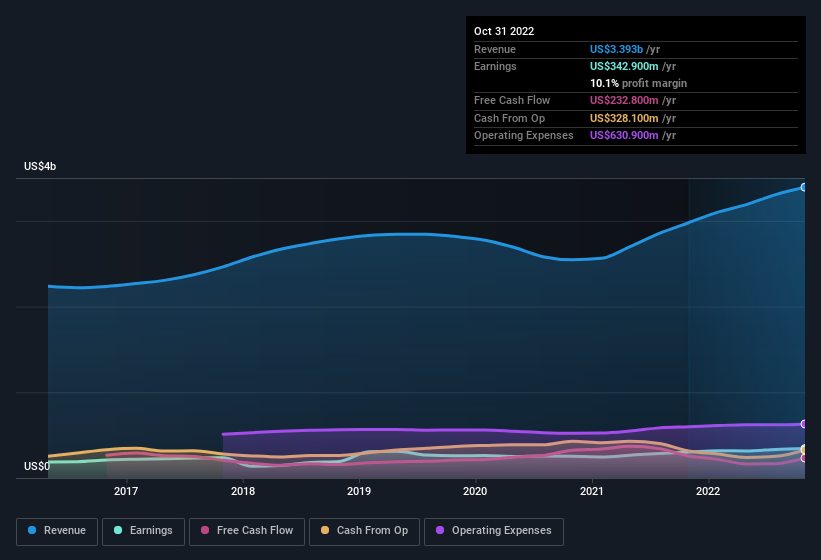Screen dimensions: 821x560
Task: Click the 2019 x-axis label
Action: click(359, 491)
